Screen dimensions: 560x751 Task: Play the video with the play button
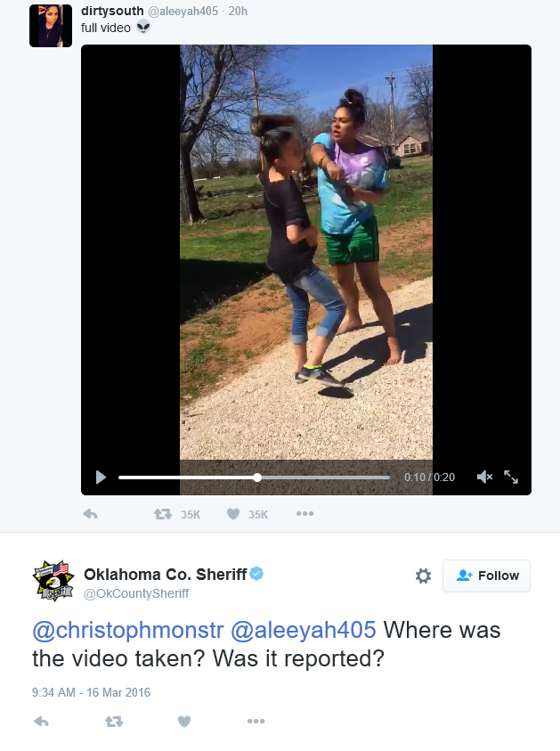pos(101,477)
